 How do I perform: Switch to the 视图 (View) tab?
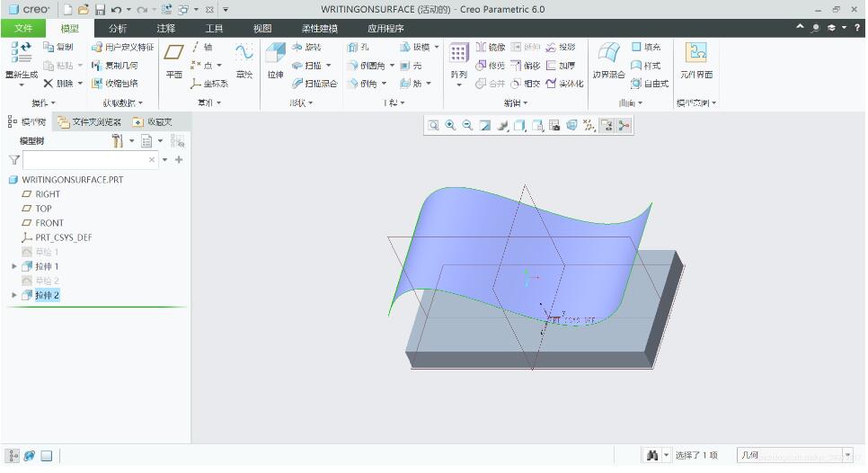(261, 28)
